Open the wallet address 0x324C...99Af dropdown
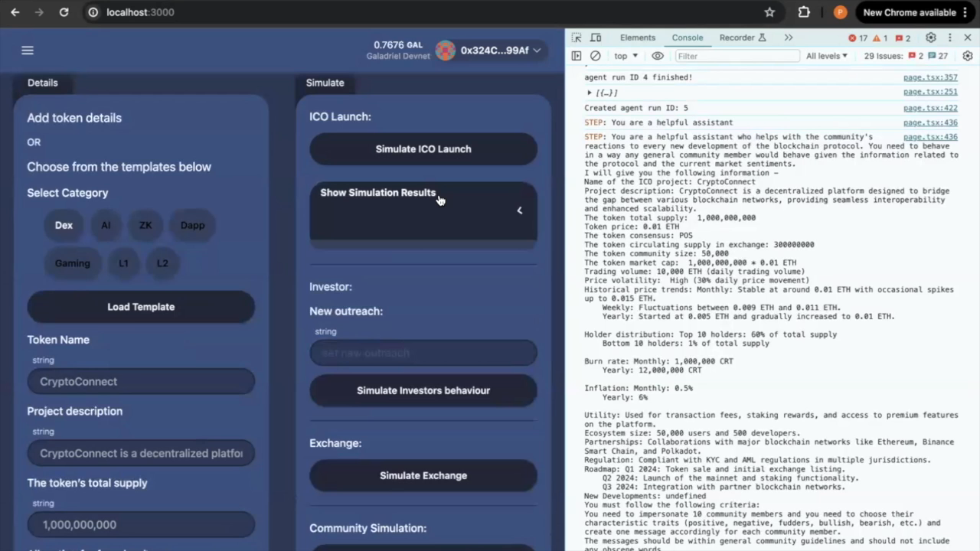Image resolution: width=980 pixels, height=551 pixels. click(501, 51)
